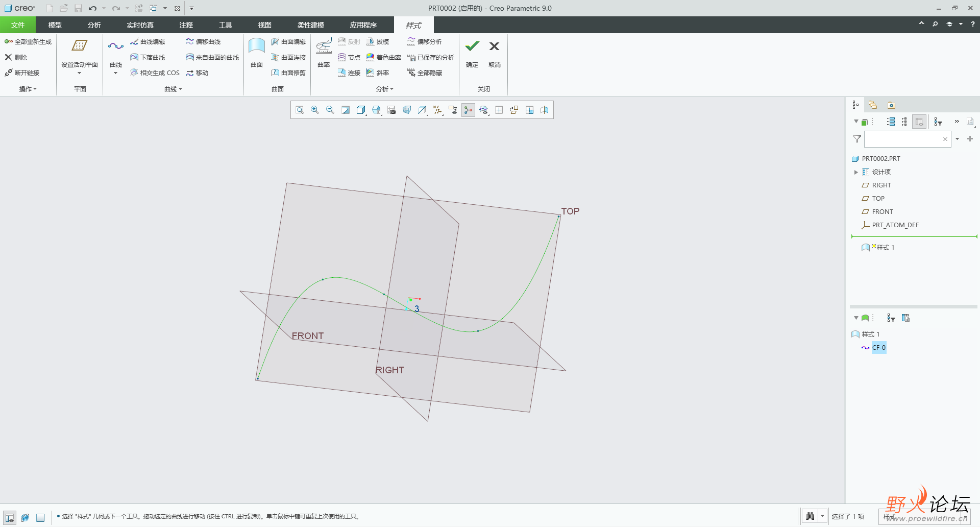Switch to the View ribbon tab
The height and width of the screenshot is (527, 980).
pyautogui.click(x=264, y=25)
